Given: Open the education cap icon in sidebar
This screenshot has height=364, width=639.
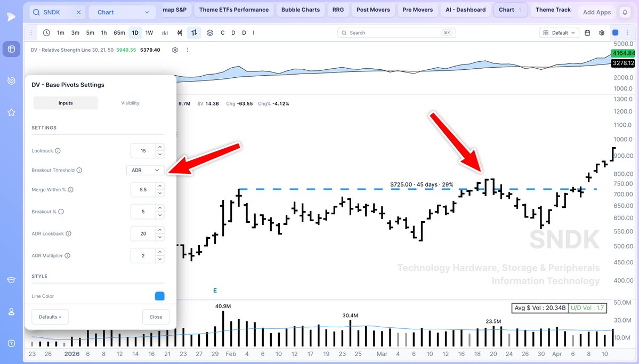Looking at the screenshot, I should (x=11, y=280).
